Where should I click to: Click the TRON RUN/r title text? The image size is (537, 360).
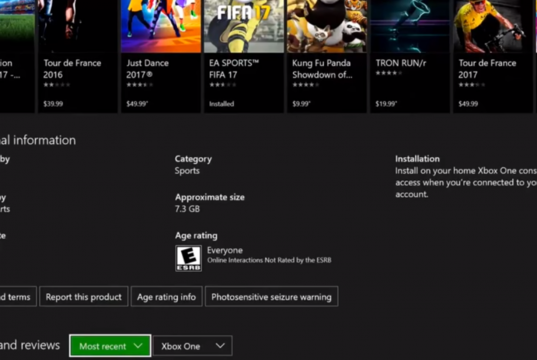(x=401, y=63)
